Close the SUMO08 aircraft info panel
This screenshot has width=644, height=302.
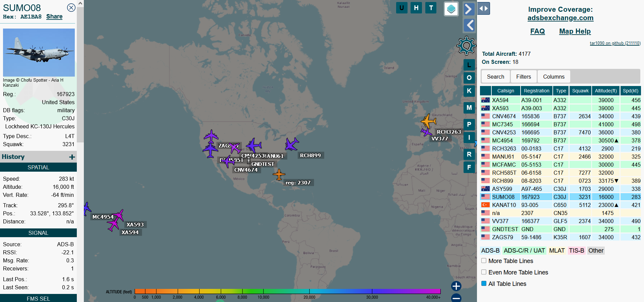71,8
